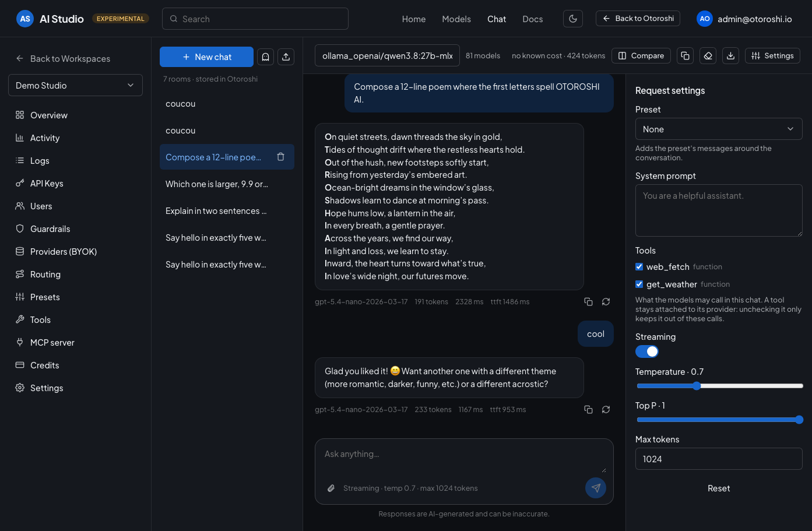The width and height of the screenshot is (812, 531).
Task: Go to Chat in top navigation
Action: click(497, 19)
